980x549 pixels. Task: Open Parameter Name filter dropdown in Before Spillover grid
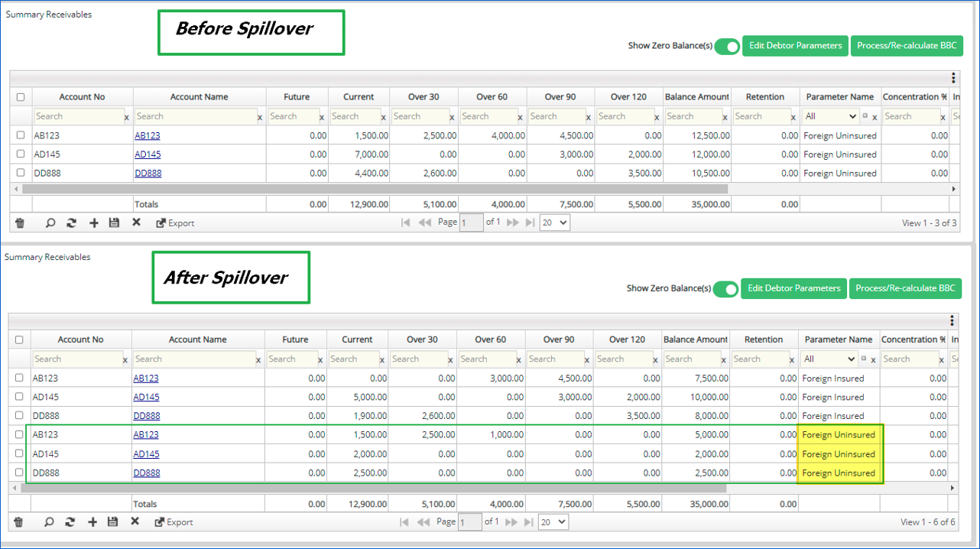[x=831, y=116]
